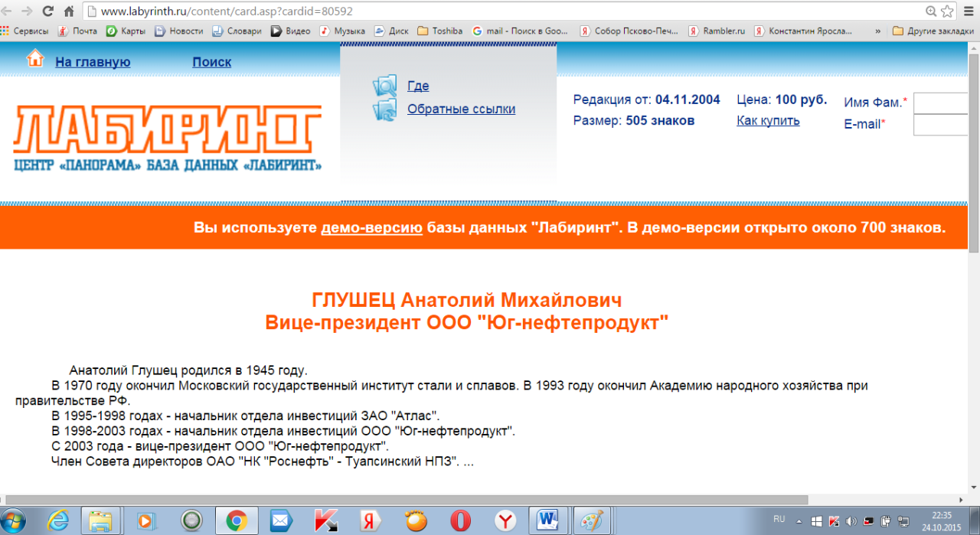This screenshot has width=980, height=535.
Task: Follow the демо-версию link in orange banner
Action: [x=372, y=227]
